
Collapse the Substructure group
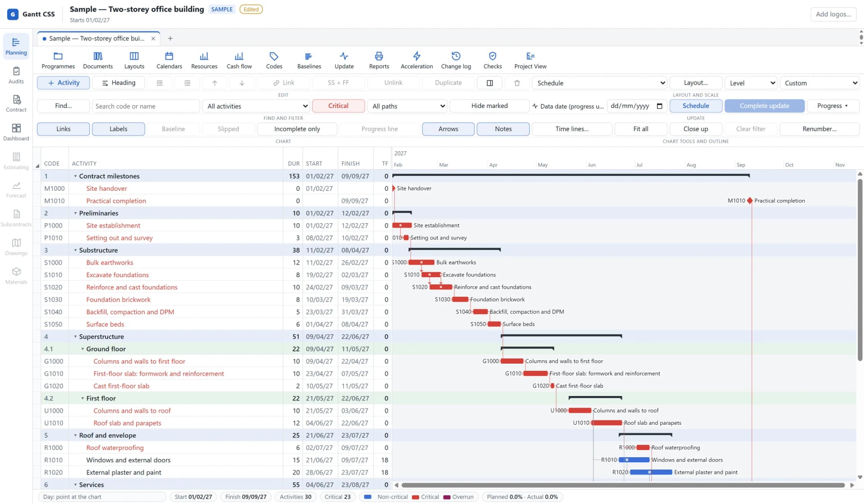(75, 250)
